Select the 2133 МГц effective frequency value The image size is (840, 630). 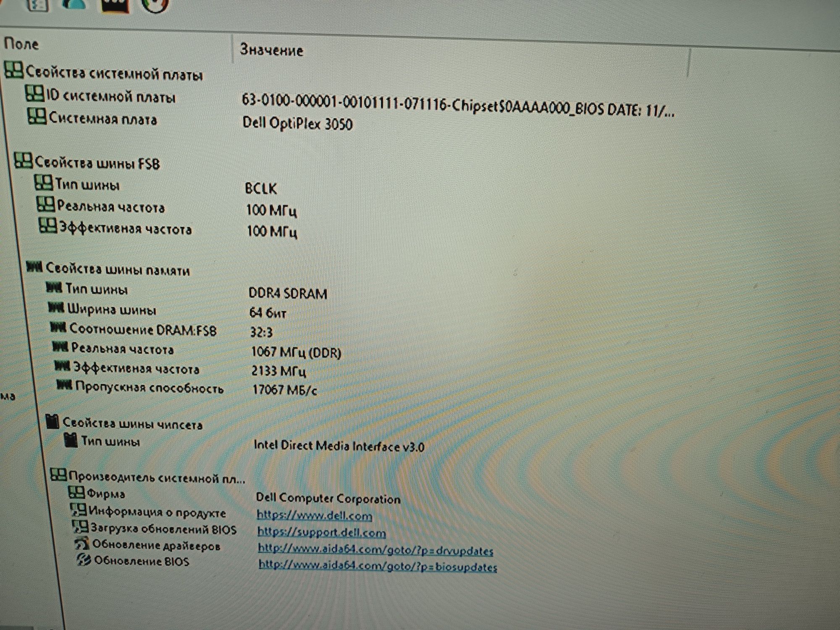click(x=278, y=371)
